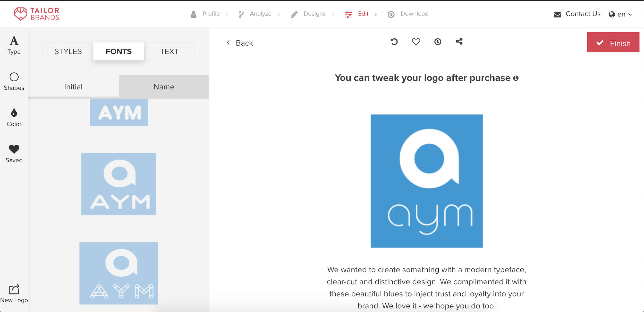
Task: Click the Download step arrow icon
Action: (x=391, y=14)
